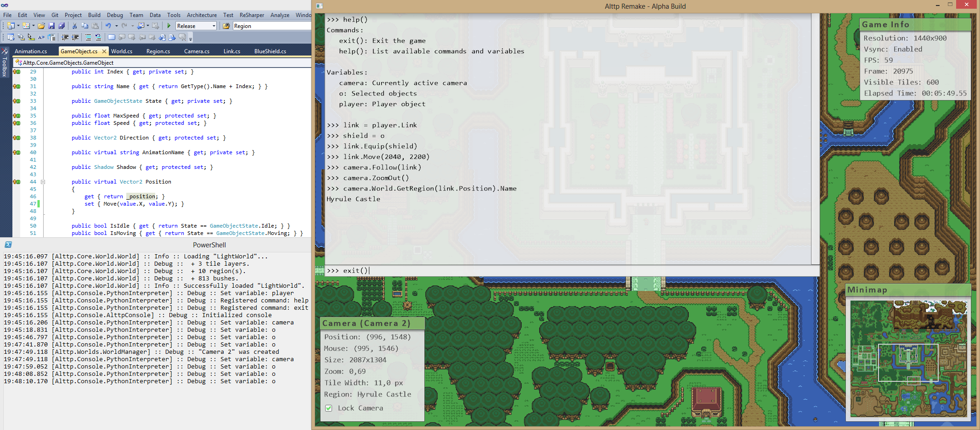Click the PowerShell window icon
The height and width of the screenshot is (430, 980).
click(x=8, y=245)
